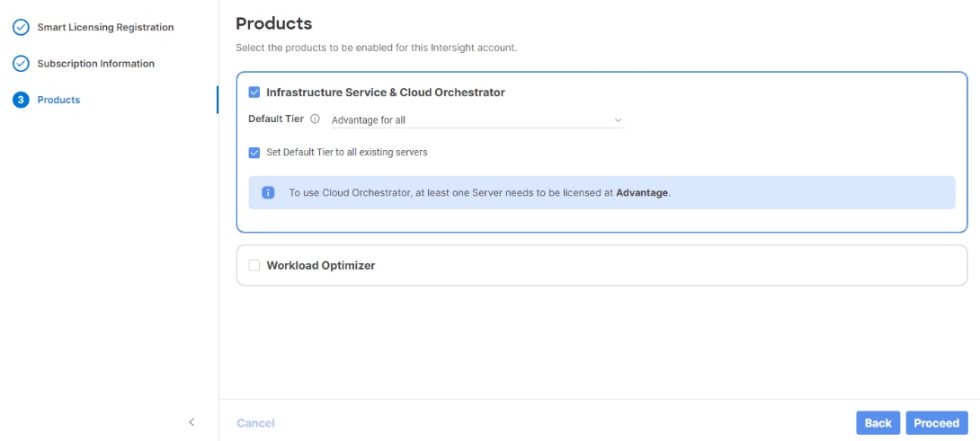Image resolution: width=980 pixels, height=441 pixels.
Task: Enable the Workload Optimizer checkbox
Action: [254, 266]
